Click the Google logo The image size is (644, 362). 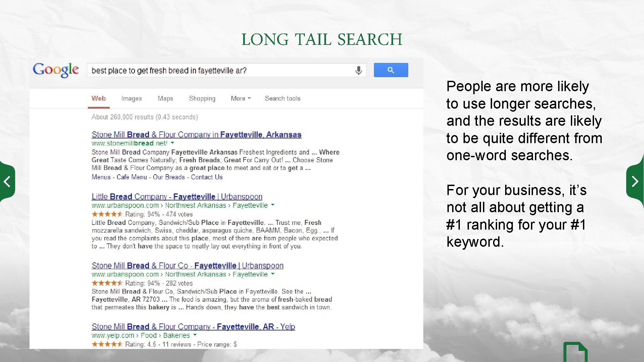(x=56, y=70)
